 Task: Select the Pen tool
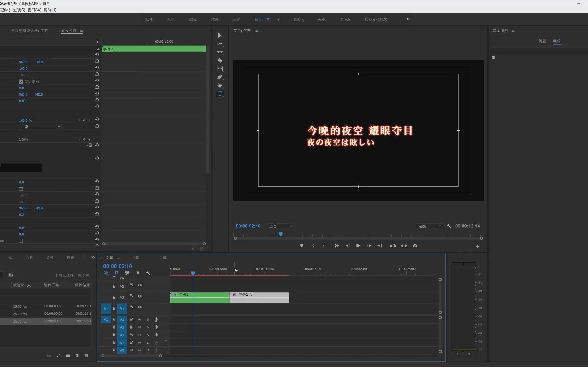pos(220,77)
